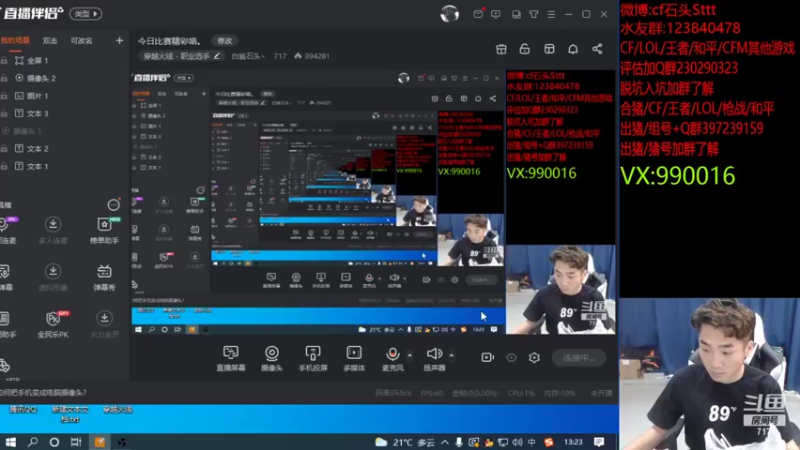800x450 pixels.
Task: Click the share icon above the preview
Action: [x=597, y=49]
